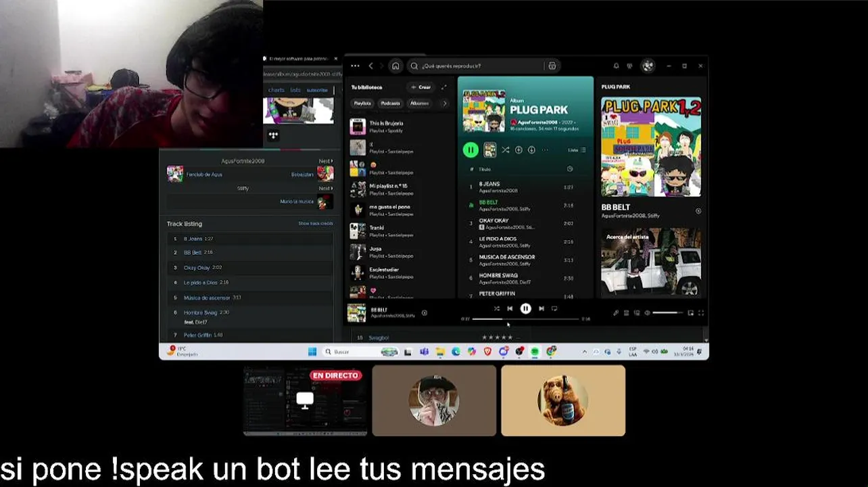The height and width of the screenshot is (487, 868).
Task: Open charts tab in browser page
Action: pyautogui.click(x=276, y=90)
